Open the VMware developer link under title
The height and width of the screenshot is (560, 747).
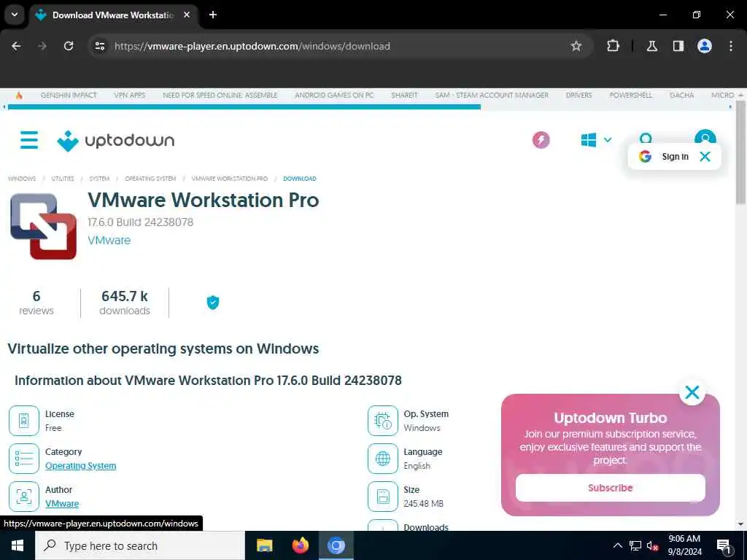click(x=109, y=240)
